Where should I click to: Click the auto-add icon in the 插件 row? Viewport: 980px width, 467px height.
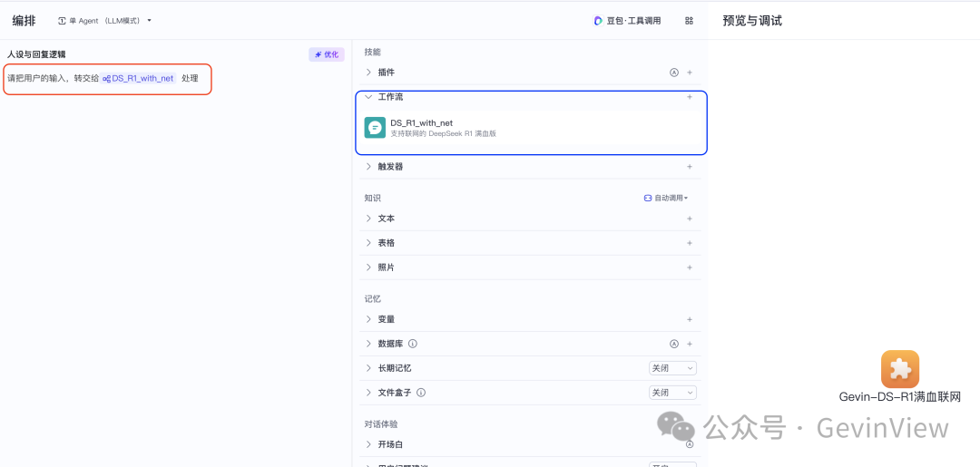click(673, 73)
